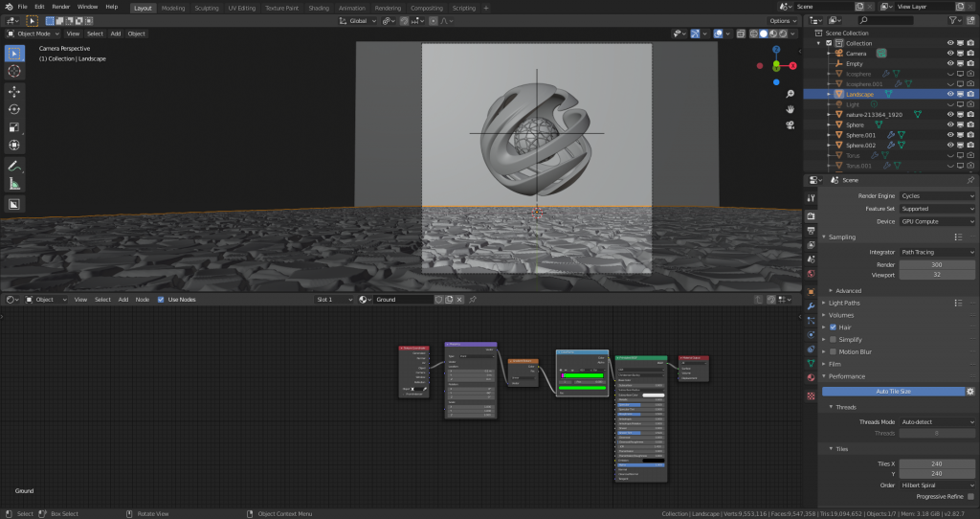Open Tool settings properties tab
Screen dimensions: 980x519
811,197
